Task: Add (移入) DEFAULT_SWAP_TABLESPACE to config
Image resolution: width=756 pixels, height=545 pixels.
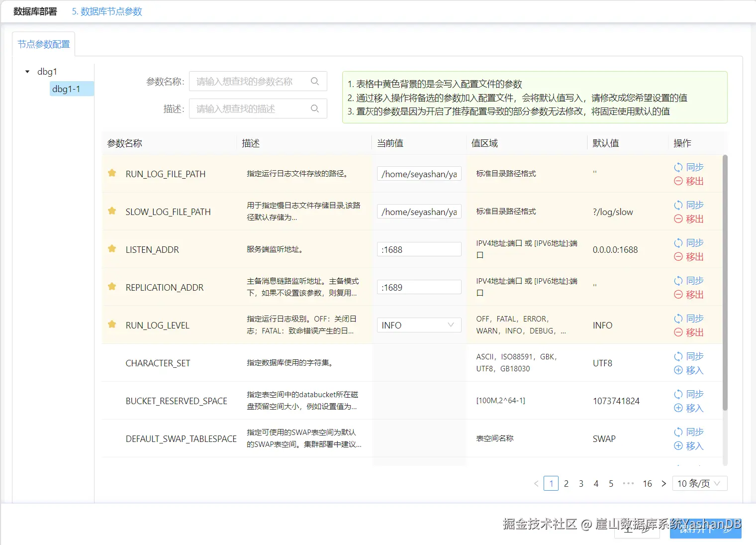Action: 689,446
